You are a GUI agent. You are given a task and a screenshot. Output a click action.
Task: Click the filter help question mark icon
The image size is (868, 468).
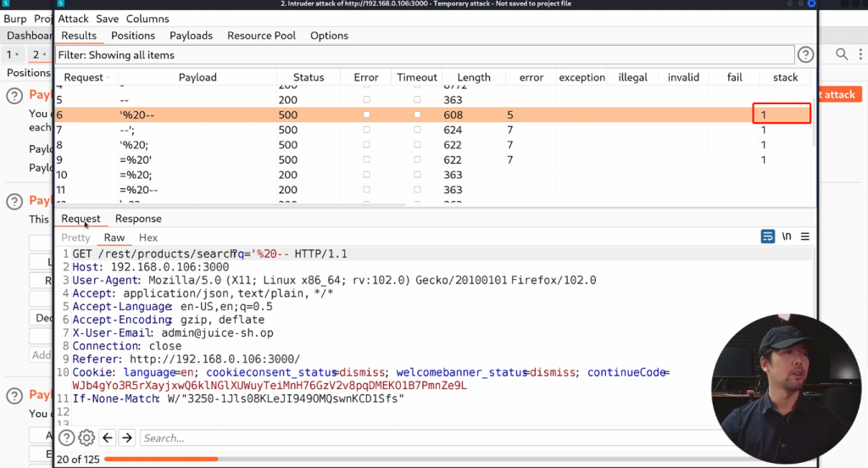pyautogui.click(x=805, y=55)
